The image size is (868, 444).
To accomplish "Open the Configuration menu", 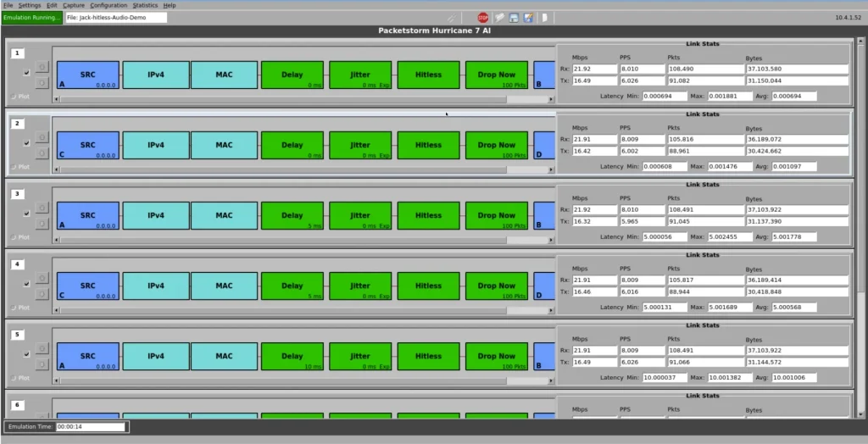I will click(108, 5).
